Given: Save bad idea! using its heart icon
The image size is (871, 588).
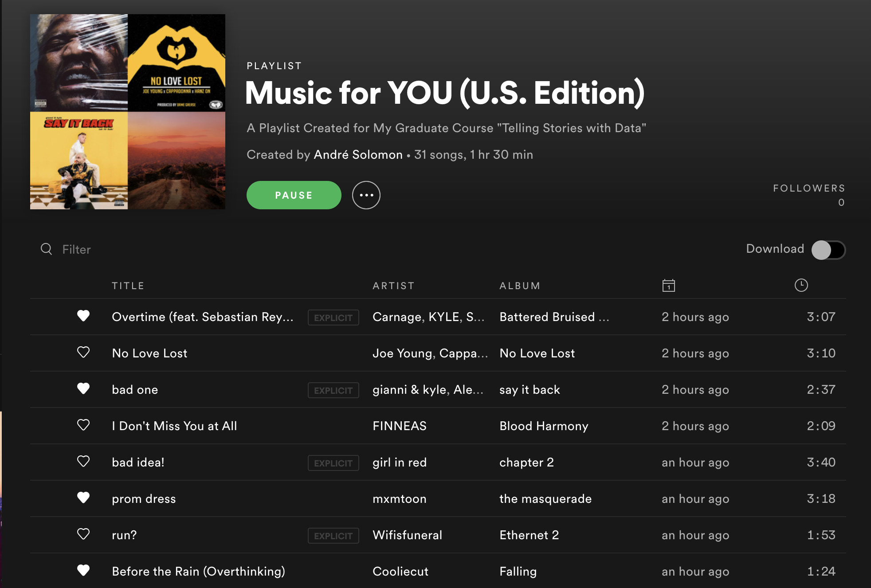Looking at the screenshot, I should pyautogui.click(x=83, y=461).
